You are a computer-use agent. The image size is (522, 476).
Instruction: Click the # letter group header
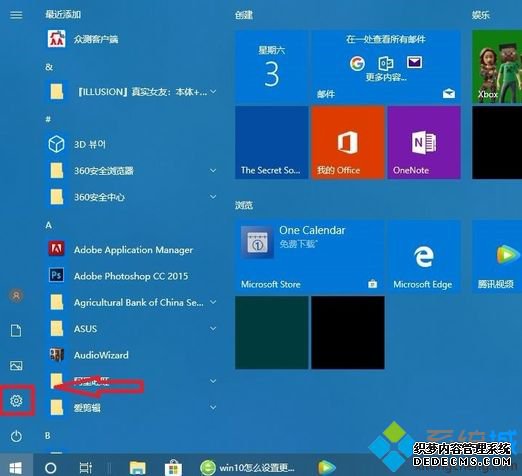tap(48, 119)
